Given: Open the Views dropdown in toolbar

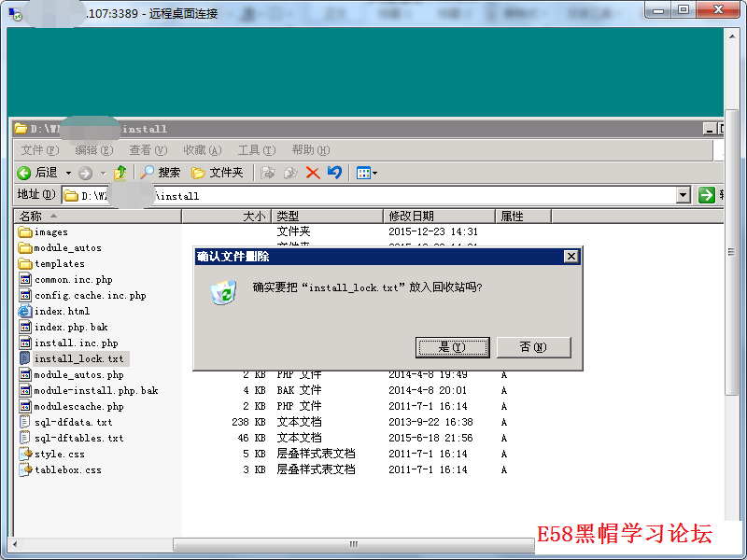Looking at the screenshot, I should [x=366, y=173].
